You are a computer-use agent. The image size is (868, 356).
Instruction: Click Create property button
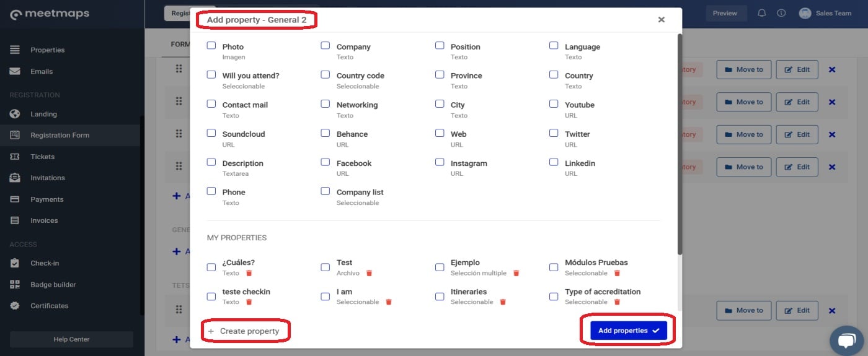[244, 331]
